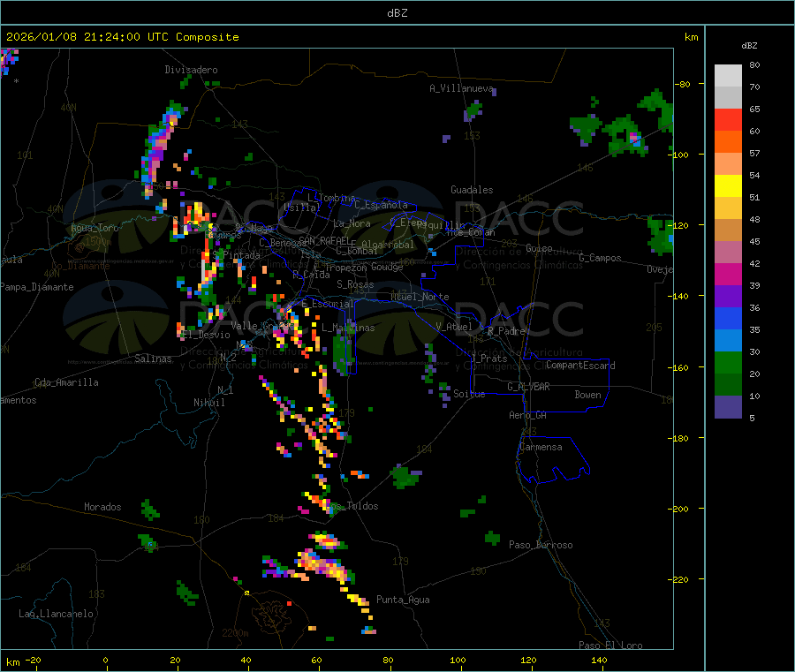Click the 'Lag.Llancanelo' map label

point(56,614)
